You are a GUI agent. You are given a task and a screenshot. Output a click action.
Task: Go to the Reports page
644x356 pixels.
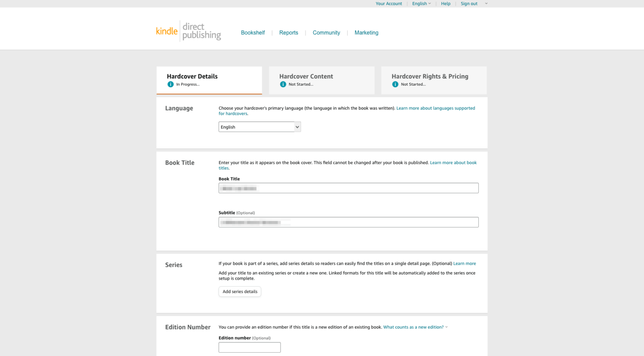click(x=288, y=33)
